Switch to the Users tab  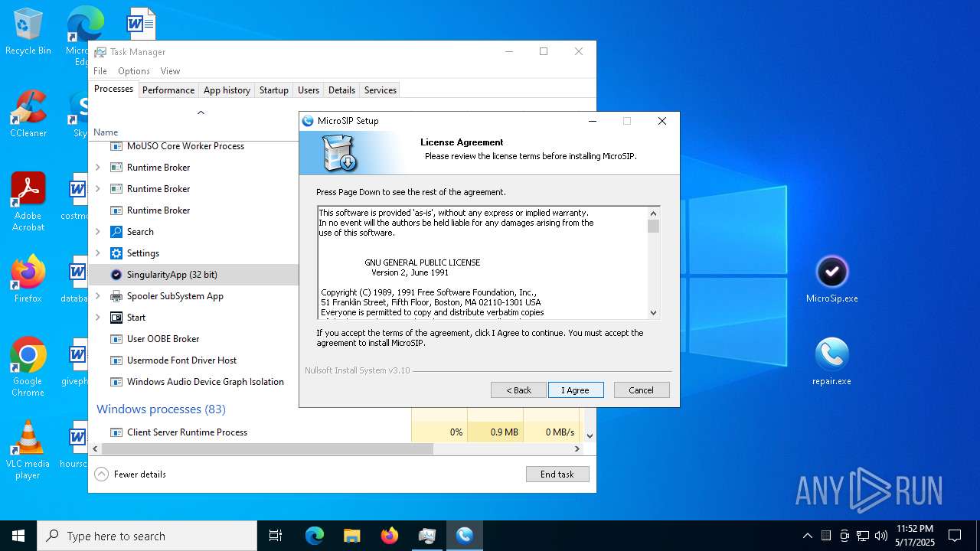click(309, 90)
